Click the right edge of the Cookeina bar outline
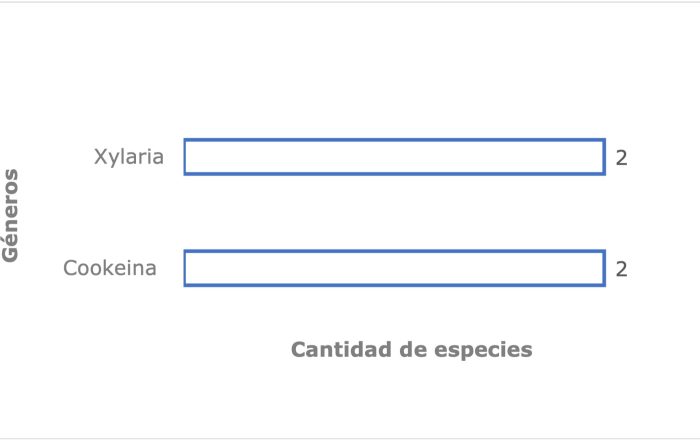 tap(604, 268)
